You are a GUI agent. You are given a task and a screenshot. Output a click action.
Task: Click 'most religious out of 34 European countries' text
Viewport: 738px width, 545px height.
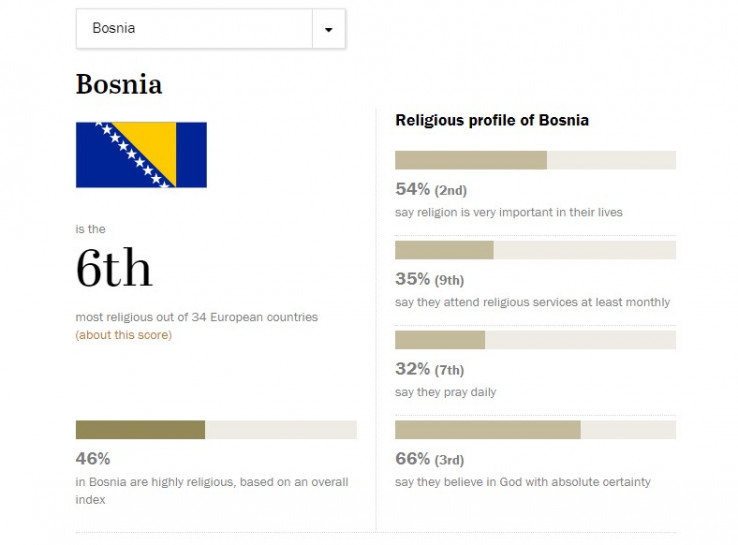[196, 317]
